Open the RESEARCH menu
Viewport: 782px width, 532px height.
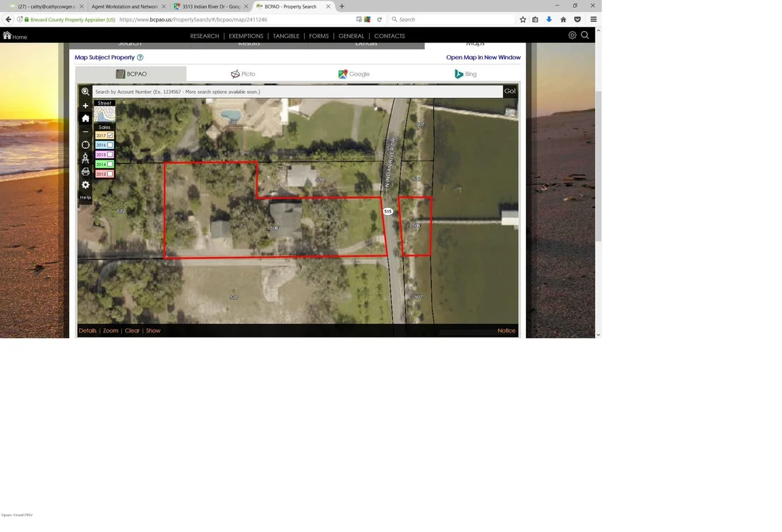click(x=205, y=36)
